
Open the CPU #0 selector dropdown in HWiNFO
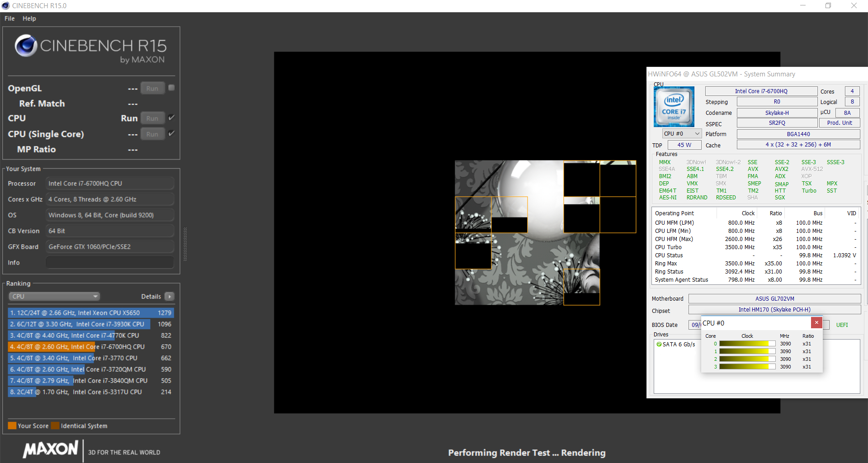pos(682,134)
